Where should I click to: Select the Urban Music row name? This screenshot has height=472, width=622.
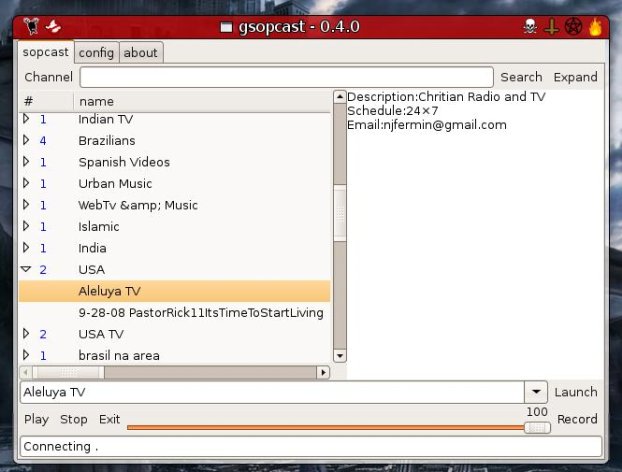click(115, 183)
